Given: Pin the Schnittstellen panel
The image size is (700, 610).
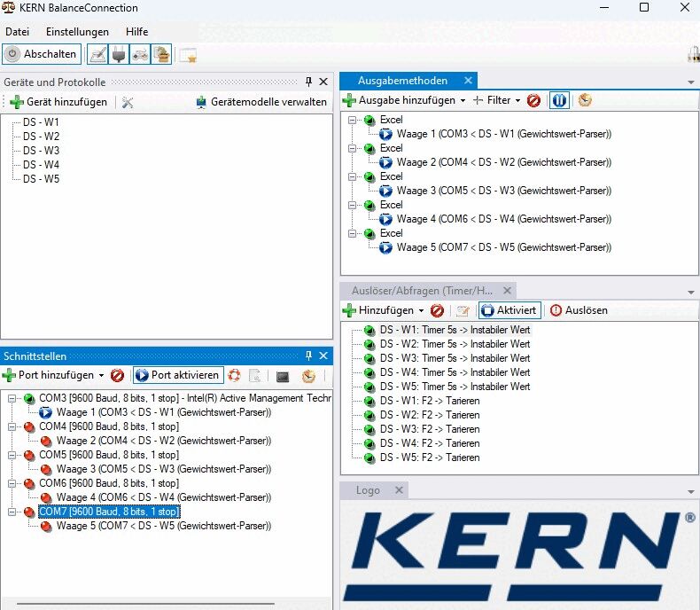Looking at the screenshot, I should click(x=308, y=356).
